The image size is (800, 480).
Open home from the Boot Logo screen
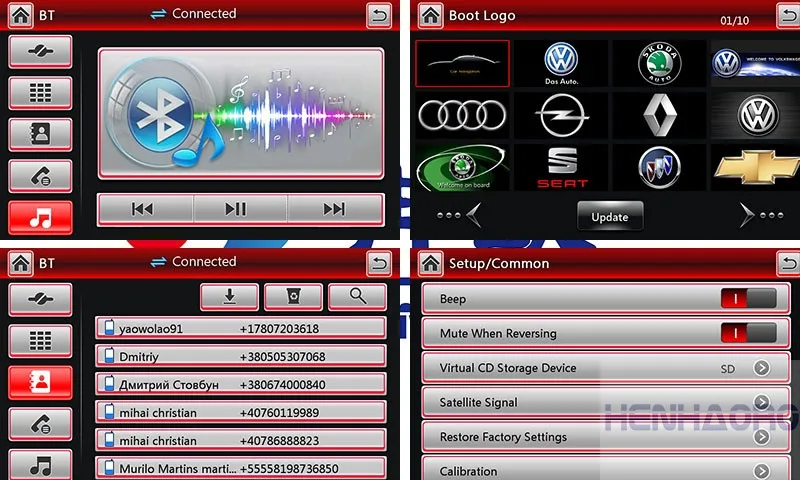[x=431, y=15]
